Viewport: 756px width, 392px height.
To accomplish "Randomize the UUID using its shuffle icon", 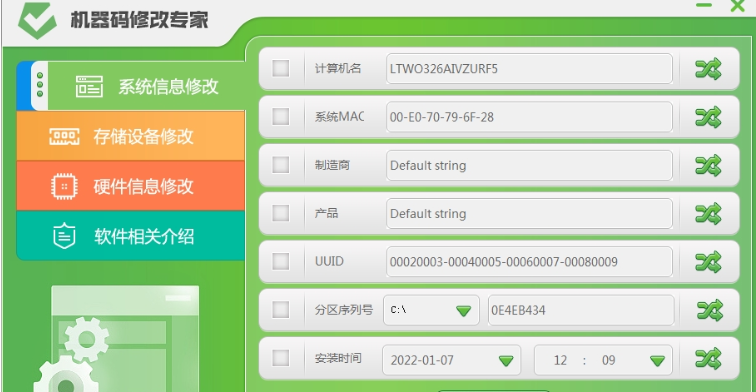I will [708, 262].
